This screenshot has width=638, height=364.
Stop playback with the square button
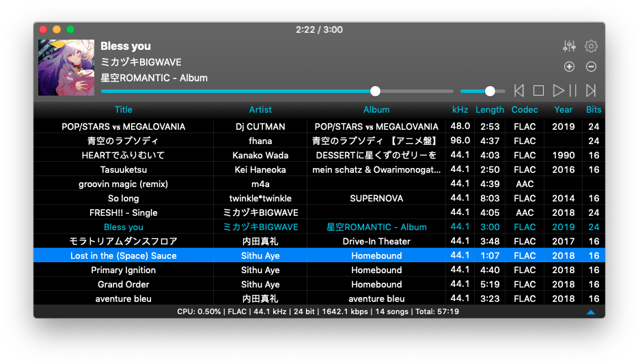[538, 91]
